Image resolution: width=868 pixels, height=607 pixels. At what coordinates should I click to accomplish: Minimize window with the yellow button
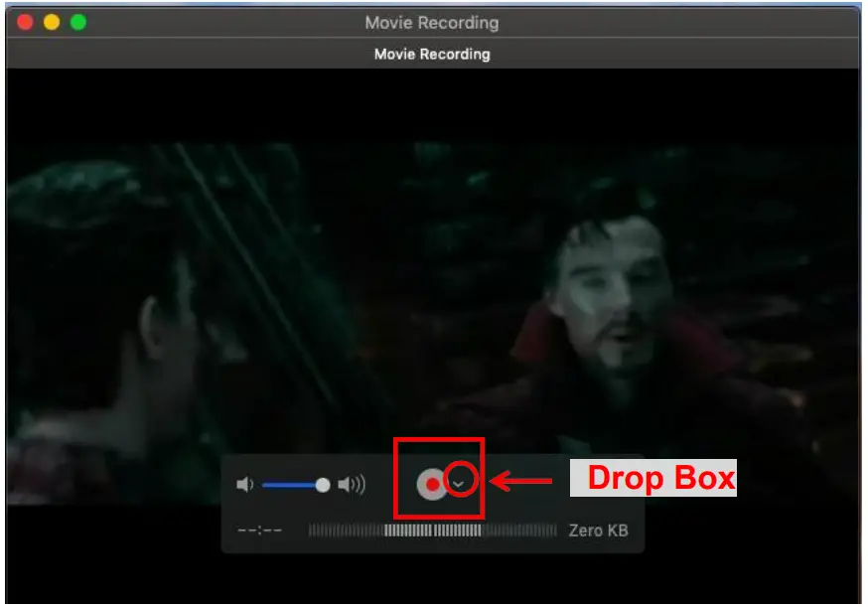(x=52, y=22)
